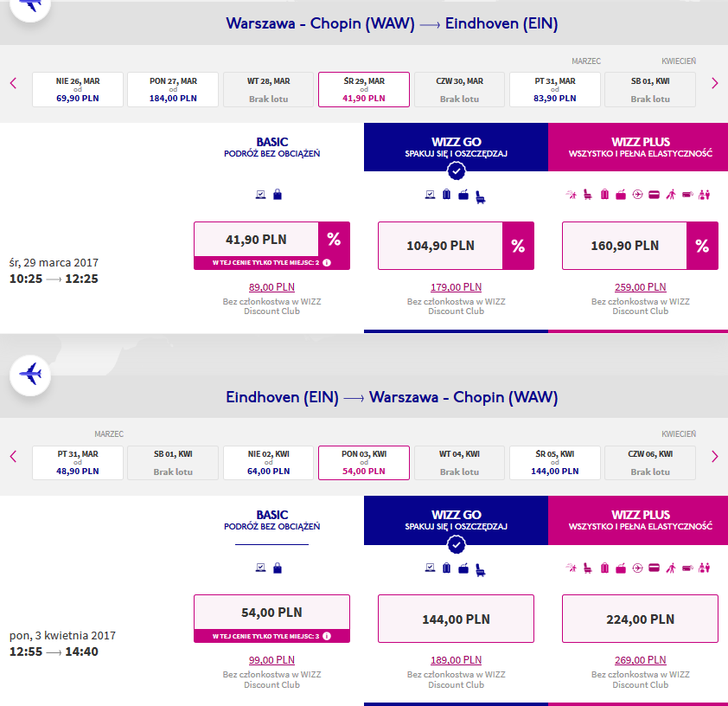
Task: Click the flight-change flexibility icon under outbound WIZZ PLUS
Action: 571,195
